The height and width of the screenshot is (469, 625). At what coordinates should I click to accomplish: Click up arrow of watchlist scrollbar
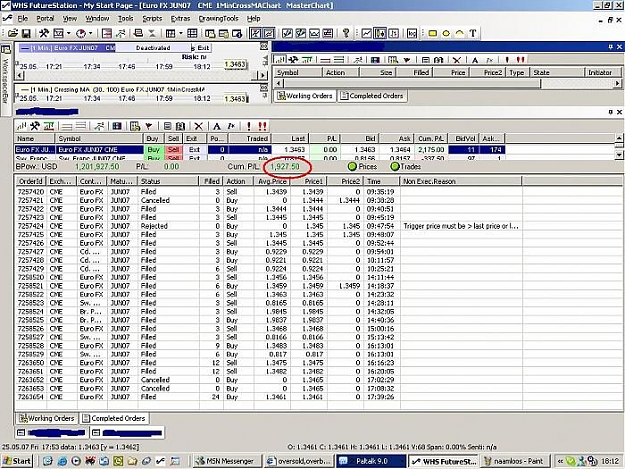click(619, 138)
